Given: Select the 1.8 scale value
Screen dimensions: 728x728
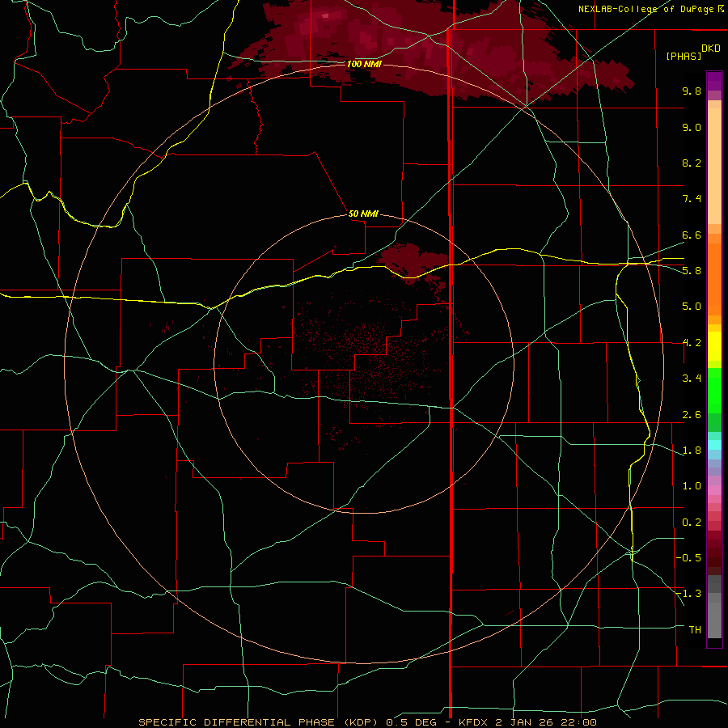Looking at the screenshot, I should tap(692, 451).
